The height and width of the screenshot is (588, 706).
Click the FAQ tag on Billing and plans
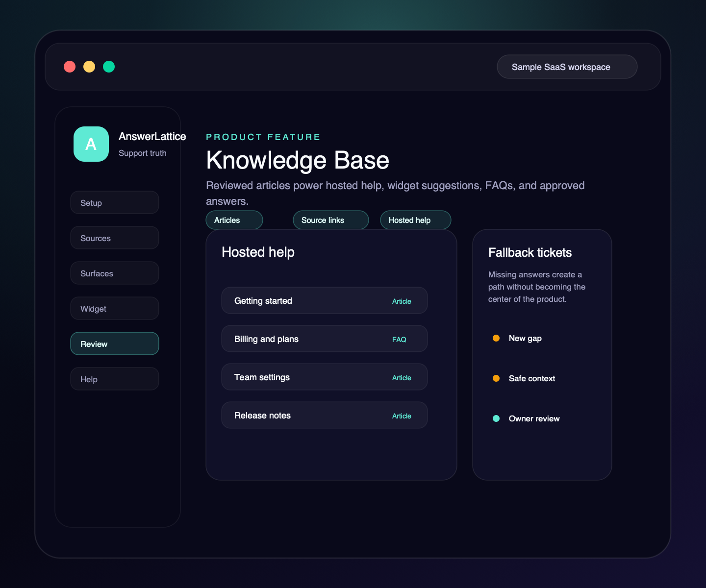tap(399, 340)
